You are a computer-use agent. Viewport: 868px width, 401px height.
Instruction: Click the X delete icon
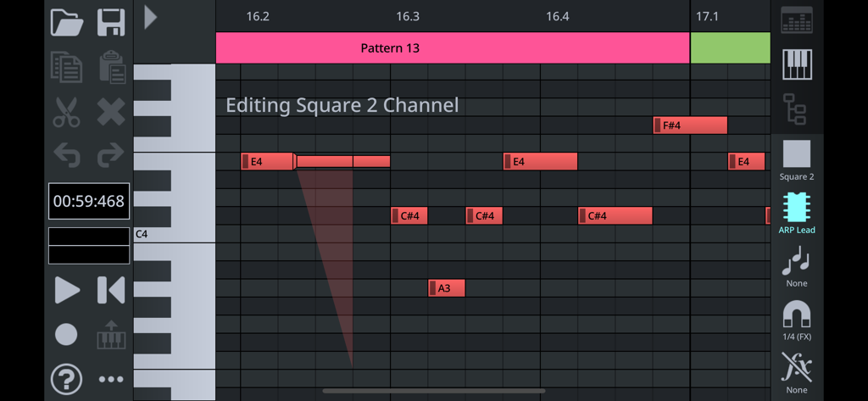tap(111, 112)
